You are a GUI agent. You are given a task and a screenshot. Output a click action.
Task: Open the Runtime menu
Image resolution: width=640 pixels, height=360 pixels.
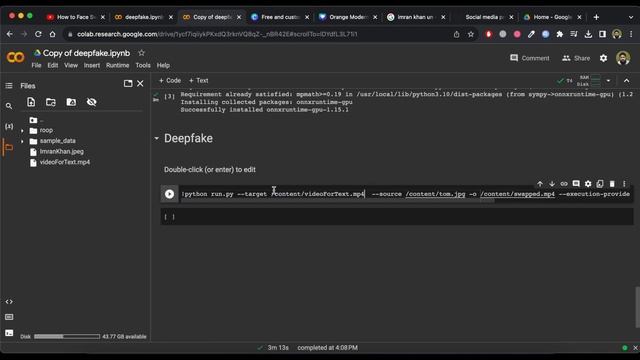point(118,65)
